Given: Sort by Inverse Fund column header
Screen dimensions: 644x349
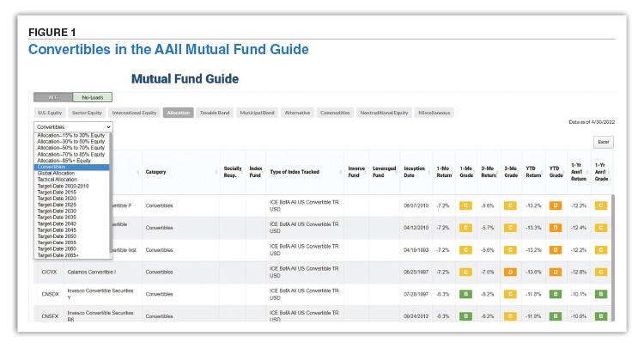Looking at the screenshot, I should point(356,172).
